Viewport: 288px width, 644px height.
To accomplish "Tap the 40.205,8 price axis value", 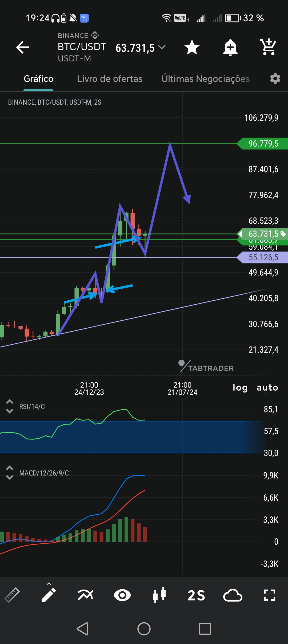I will pos(263,298).
